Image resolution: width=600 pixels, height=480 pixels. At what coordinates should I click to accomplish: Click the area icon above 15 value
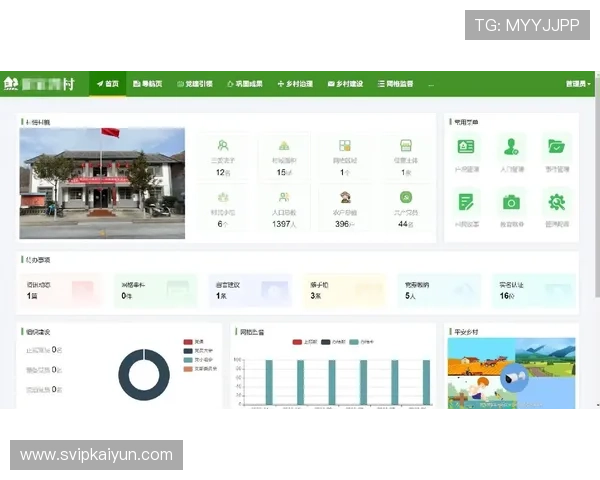284,145
